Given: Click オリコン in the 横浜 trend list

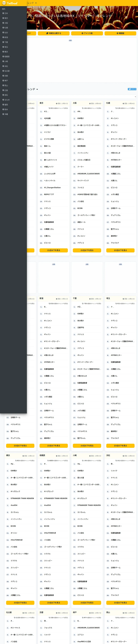Looking at the screenshot, I should point(14,533).
